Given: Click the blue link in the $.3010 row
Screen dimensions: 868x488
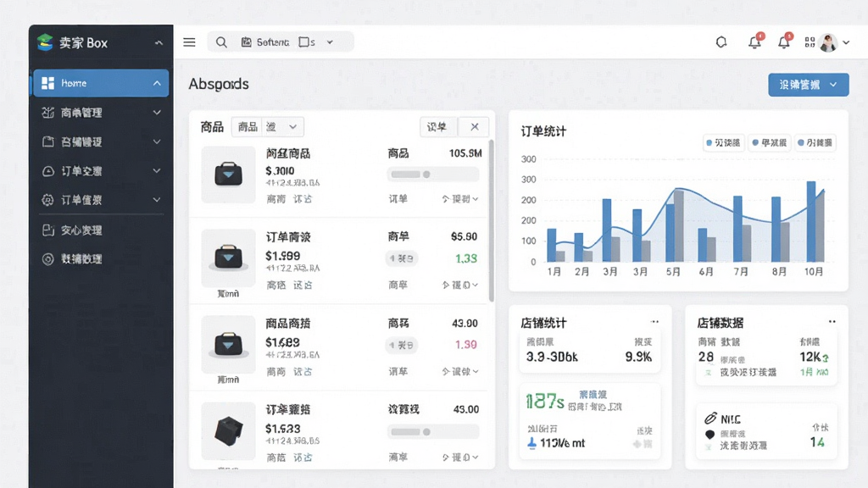Looking at the screenshot, I should (303, 198).
